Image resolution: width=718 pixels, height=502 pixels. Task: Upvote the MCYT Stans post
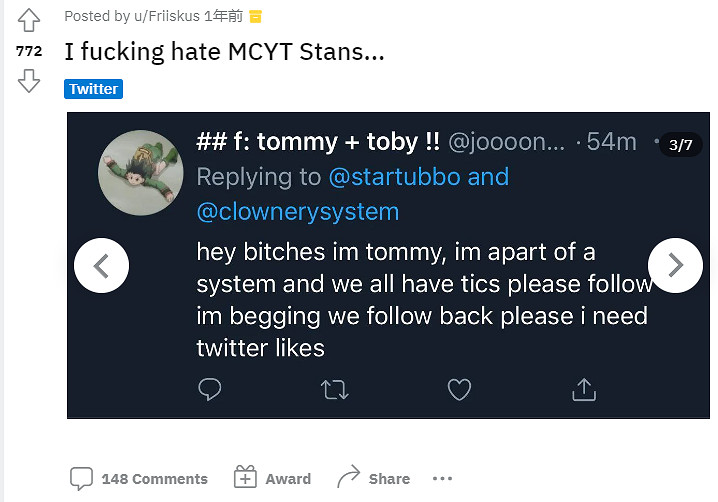click(x=29, y=20)
